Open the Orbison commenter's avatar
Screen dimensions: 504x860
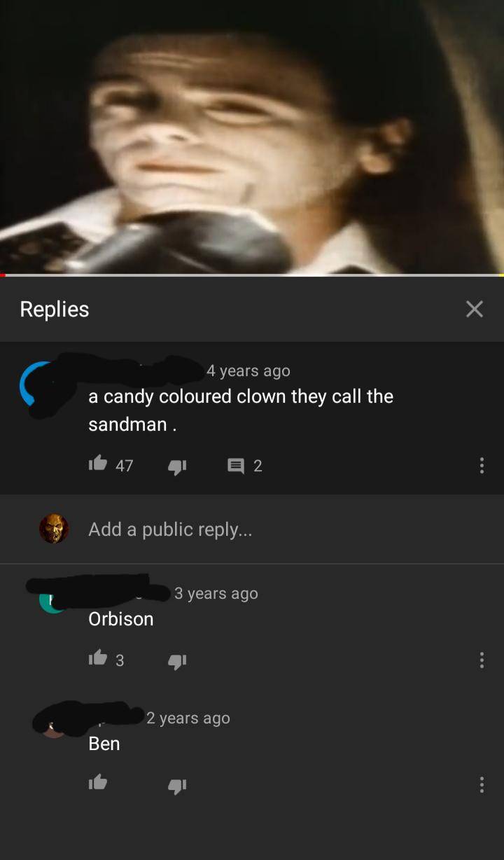click(x=52, y=600)
